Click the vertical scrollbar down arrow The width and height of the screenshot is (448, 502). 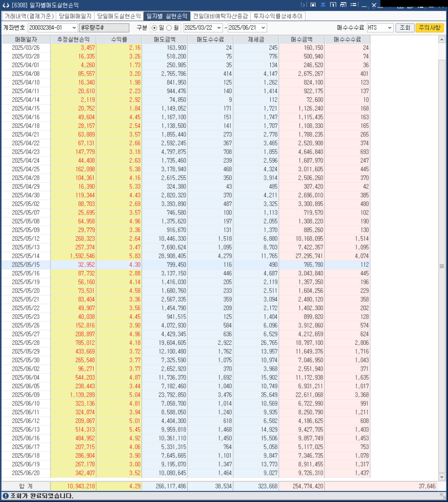[442, 476]
